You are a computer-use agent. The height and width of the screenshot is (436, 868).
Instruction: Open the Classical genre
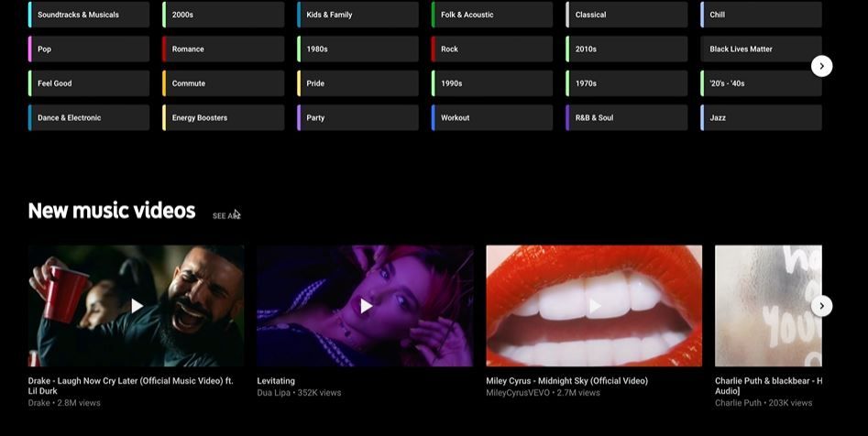coord(627,15)
